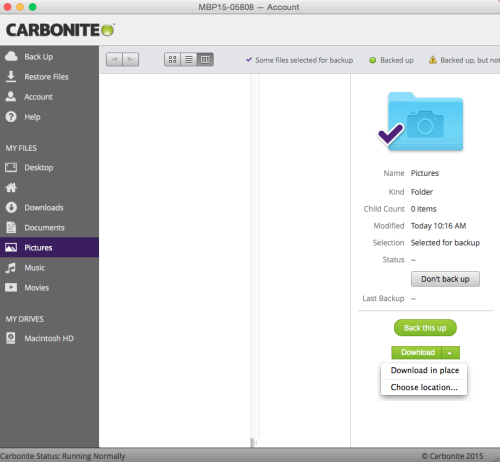Select Macintosh HD under My Drives
The height and width of the screenshot is (462, 500).
(49, 338)
